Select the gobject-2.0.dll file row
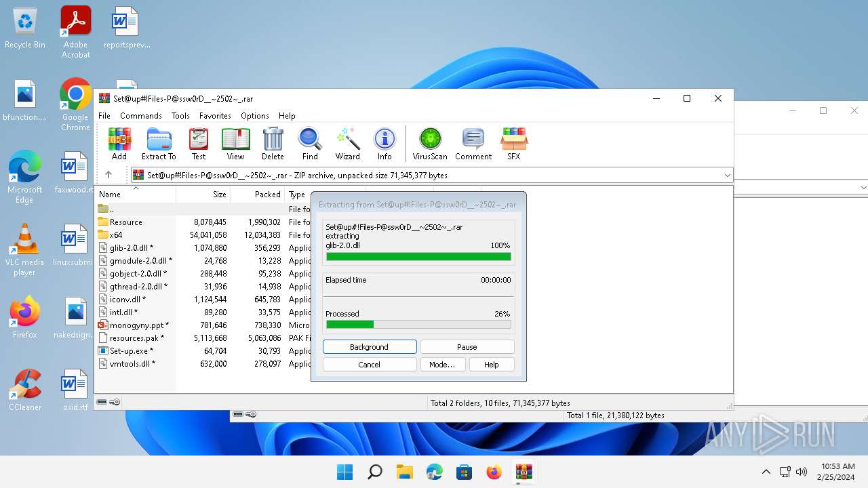Screen dimensions: 868x488 203,273
